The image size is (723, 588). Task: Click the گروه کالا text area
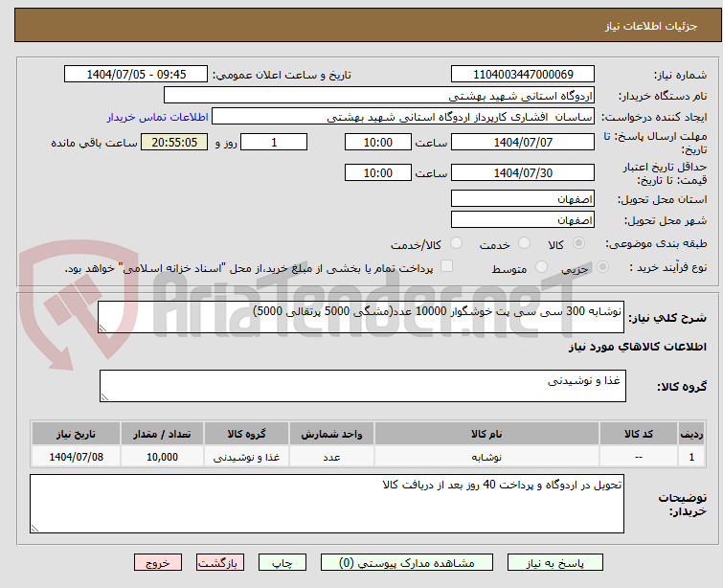(362, 386)
